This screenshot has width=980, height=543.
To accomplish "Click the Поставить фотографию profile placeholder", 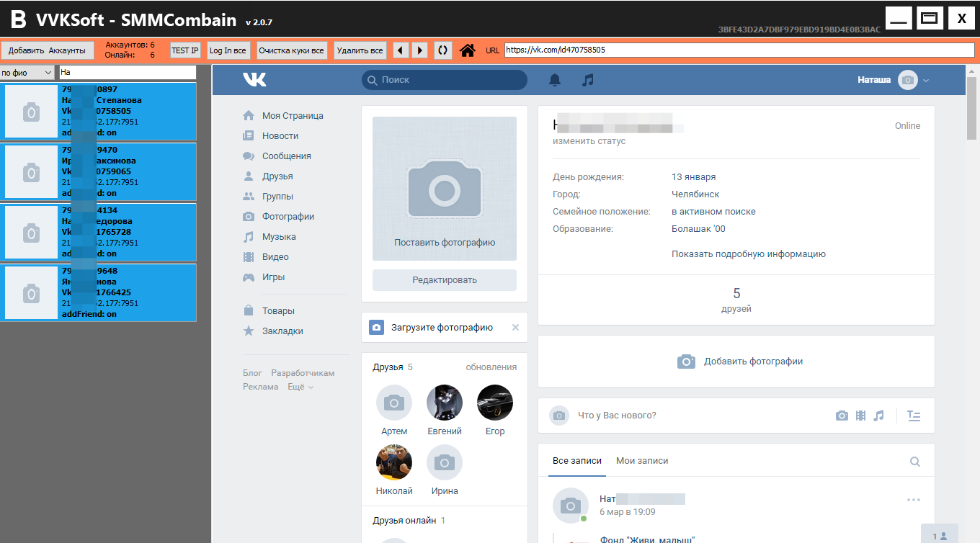I will point(445,189).
